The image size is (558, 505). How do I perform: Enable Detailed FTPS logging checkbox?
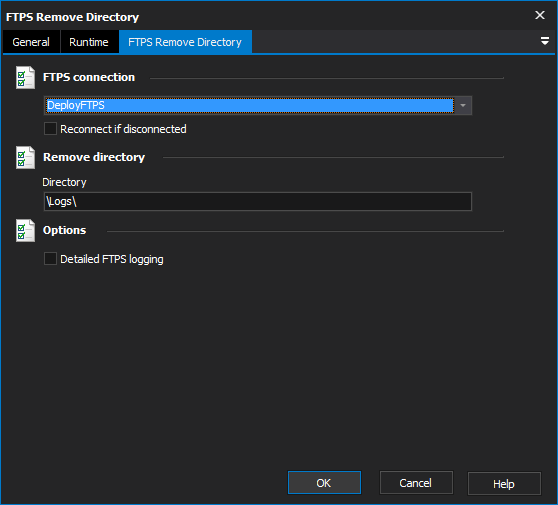[50, 259]
